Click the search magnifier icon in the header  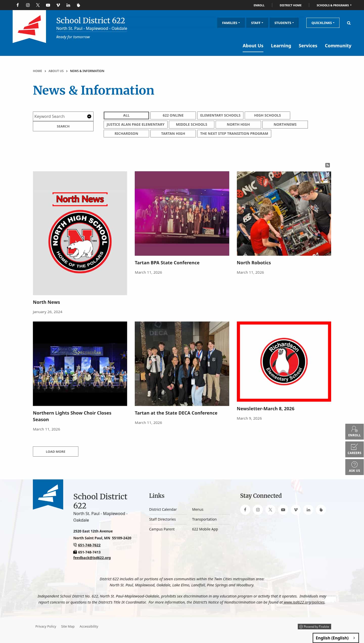349,23
